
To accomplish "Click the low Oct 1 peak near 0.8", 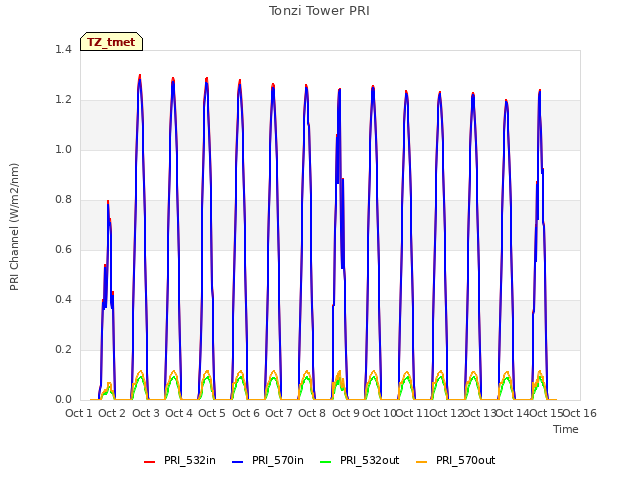I will click(108, 202).
